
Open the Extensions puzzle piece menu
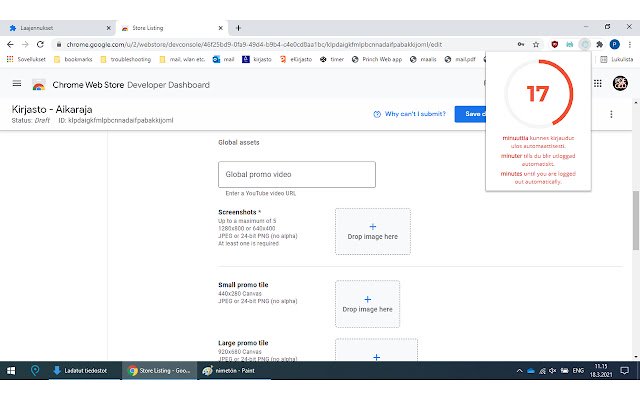pos(600,44)
